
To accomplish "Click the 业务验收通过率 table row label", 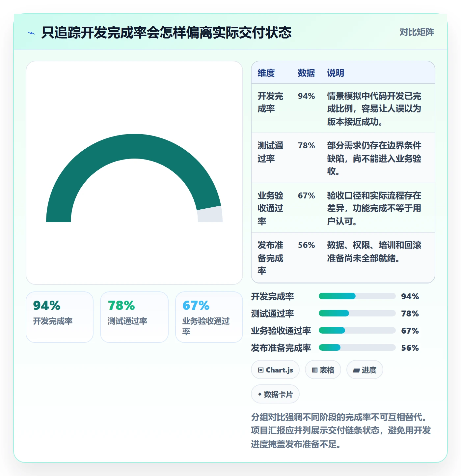I will pos(270,208).
